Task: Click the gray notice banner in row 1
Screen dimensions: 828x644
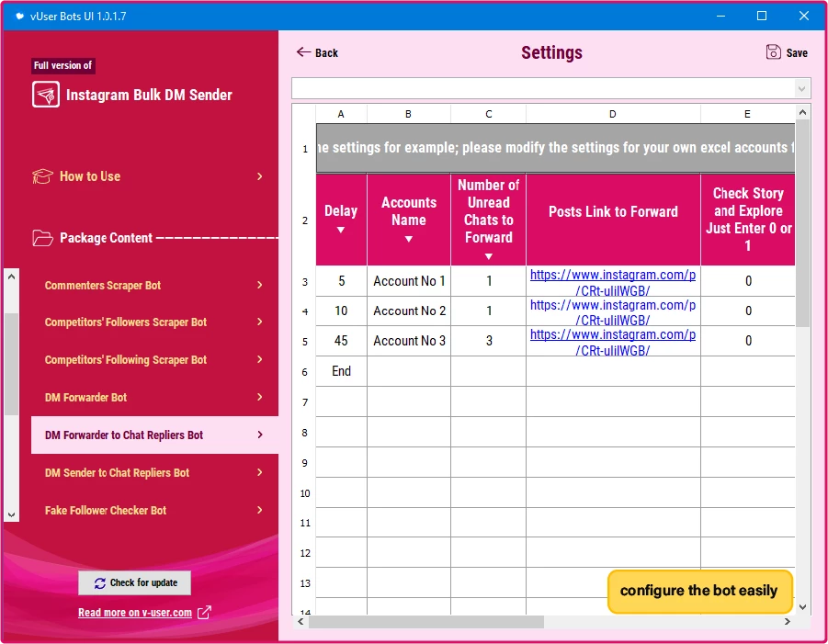Action: pos(555,148)
